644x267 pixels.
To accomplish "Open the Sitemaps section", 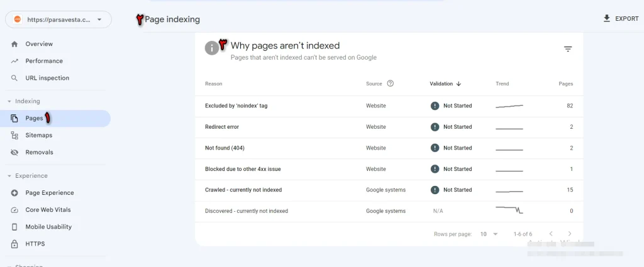I will click(38, 135).
